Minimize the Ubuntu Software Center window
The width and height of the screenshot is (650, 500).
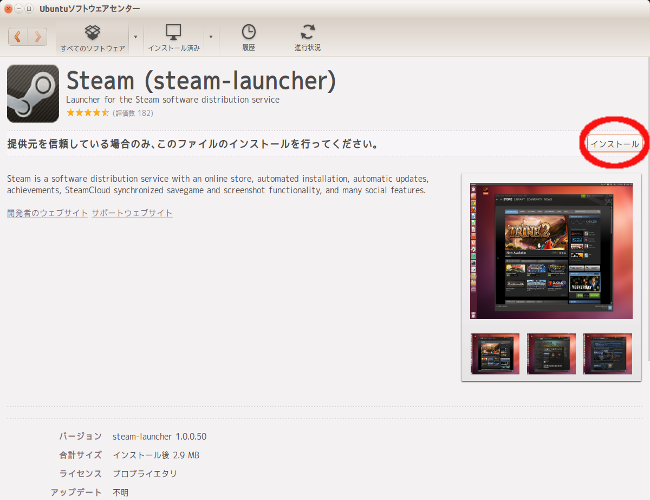point(19,8)
